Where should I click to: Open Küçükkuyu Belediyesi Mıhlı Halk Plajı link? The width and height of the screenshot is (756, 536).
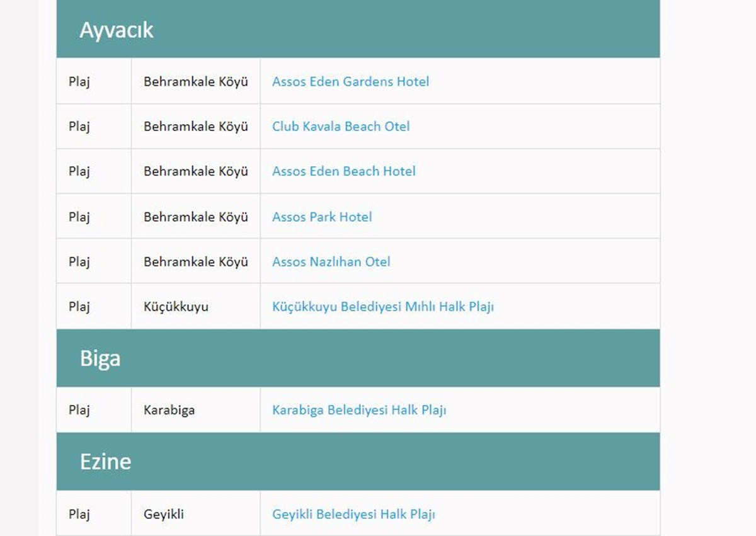[x=383, y=307]
